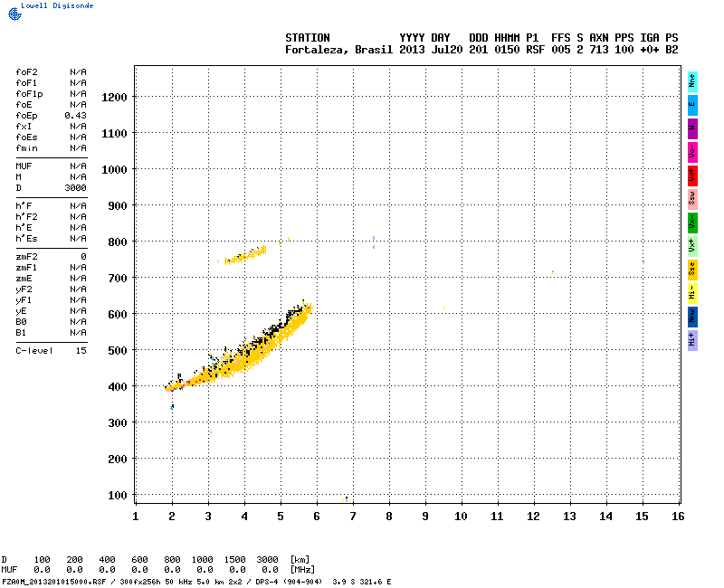Click the 1200 km height axis label

click(x=114, y=98)
